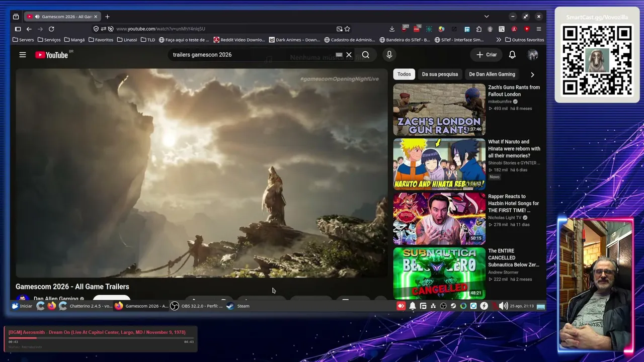This screenshot has height=362, width=644.
Task: Open the Servers bookmark folder
Action: point(23,40)
